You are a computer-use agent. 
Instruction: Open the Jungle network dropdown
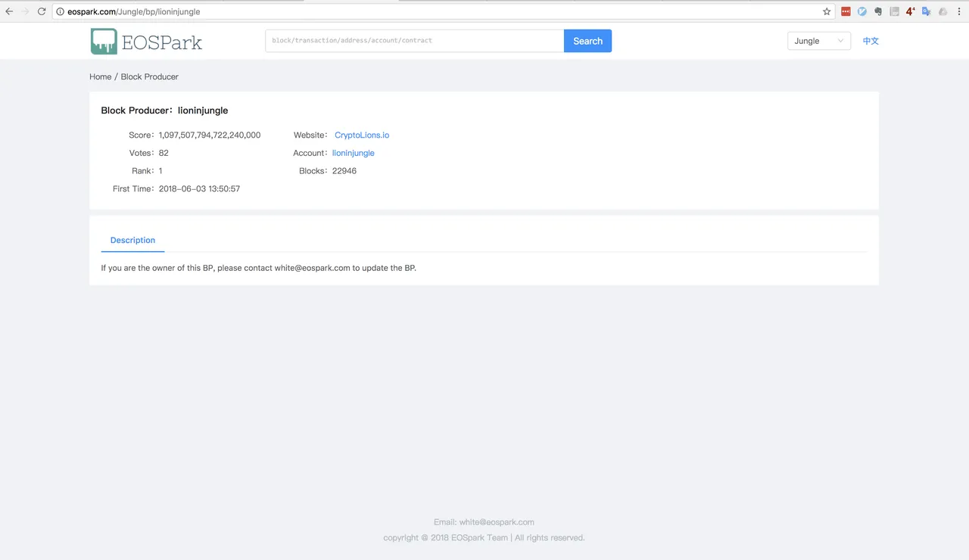819,41
